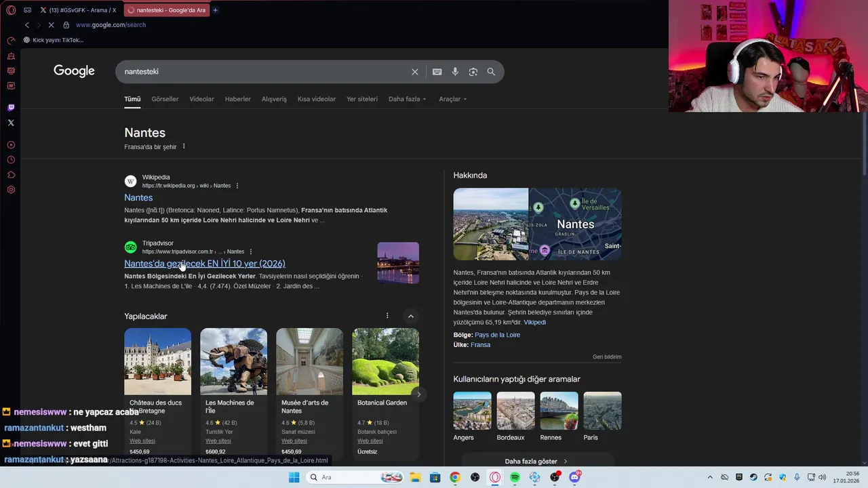
Task: Open the player icon in sidebar
Action: point(11,144)
